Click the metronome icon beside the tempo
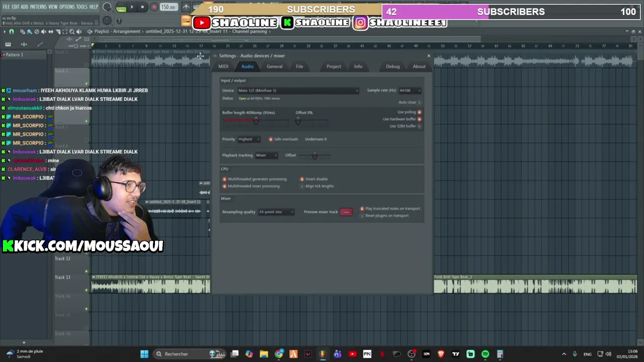 click(x=186, y=7)
